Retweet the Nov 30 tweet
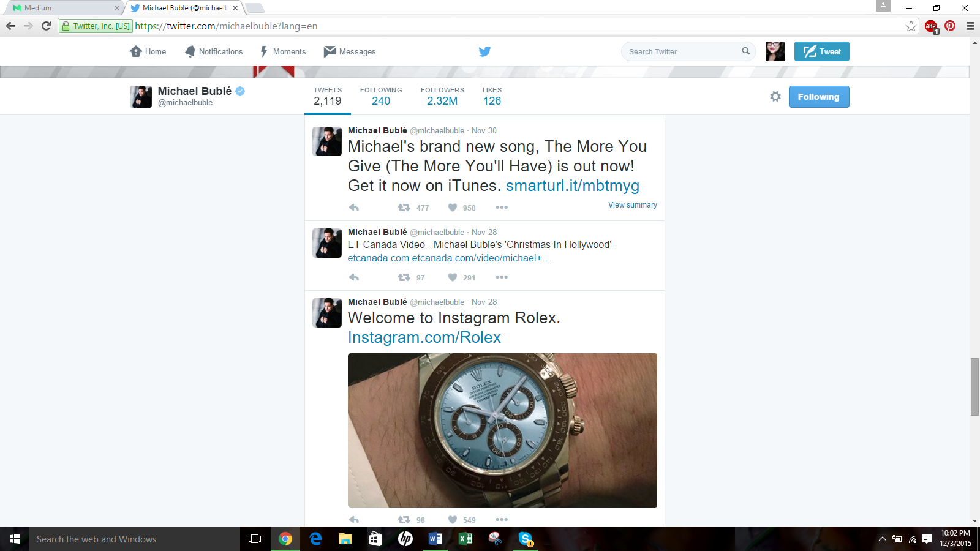The height and width of the screenshot is (551, 980). [x=404, y=208]
